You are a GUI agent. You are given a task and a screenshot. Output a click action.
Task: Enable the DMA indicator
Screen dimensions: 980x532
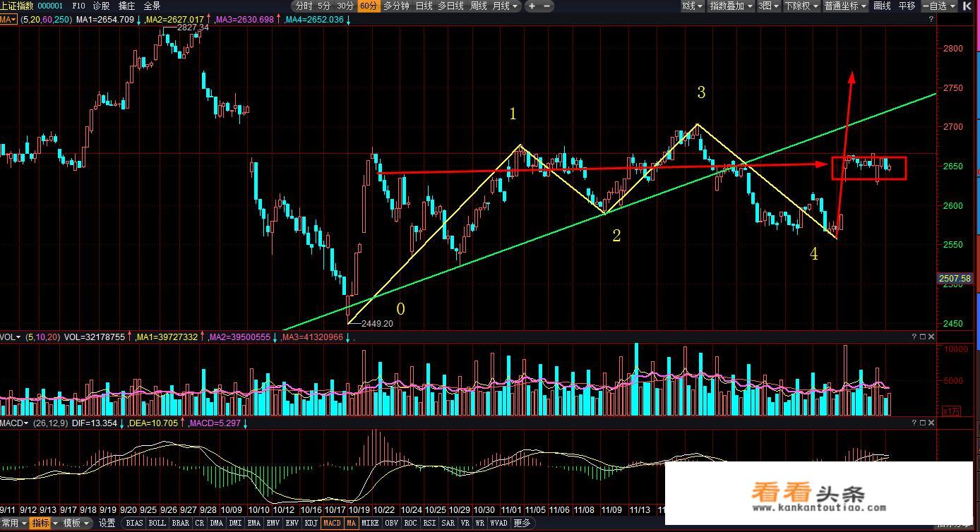[x=216, y=524]
